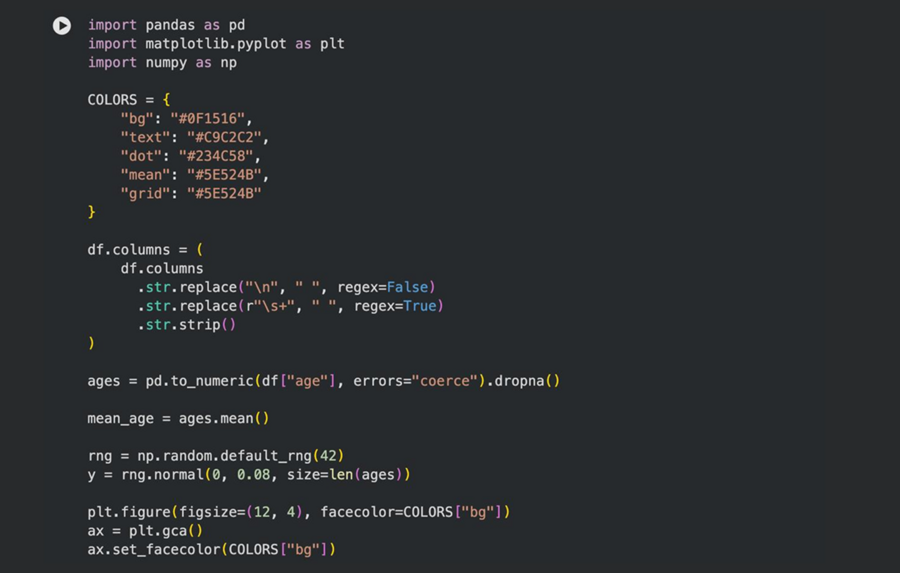
Task: Select the "#0F1516" bg color string
Action: point(220,118)
